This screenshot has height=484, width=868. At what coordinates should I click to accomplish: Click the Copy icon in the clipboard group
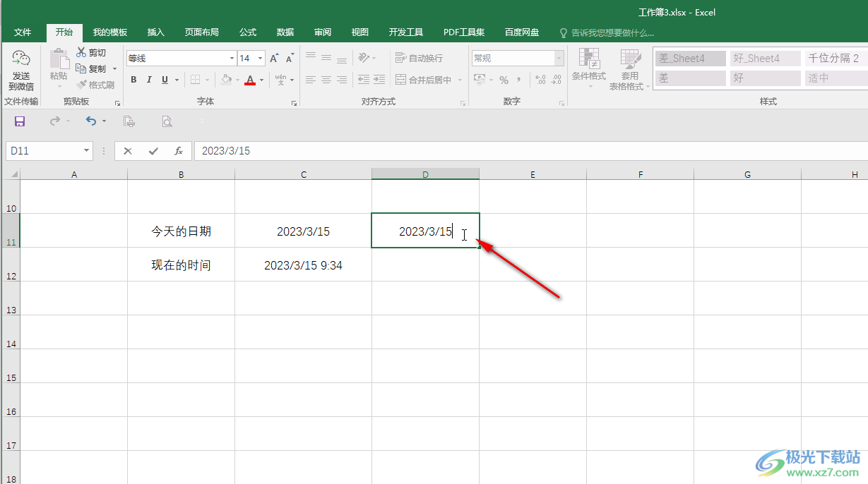coord(81,68)
